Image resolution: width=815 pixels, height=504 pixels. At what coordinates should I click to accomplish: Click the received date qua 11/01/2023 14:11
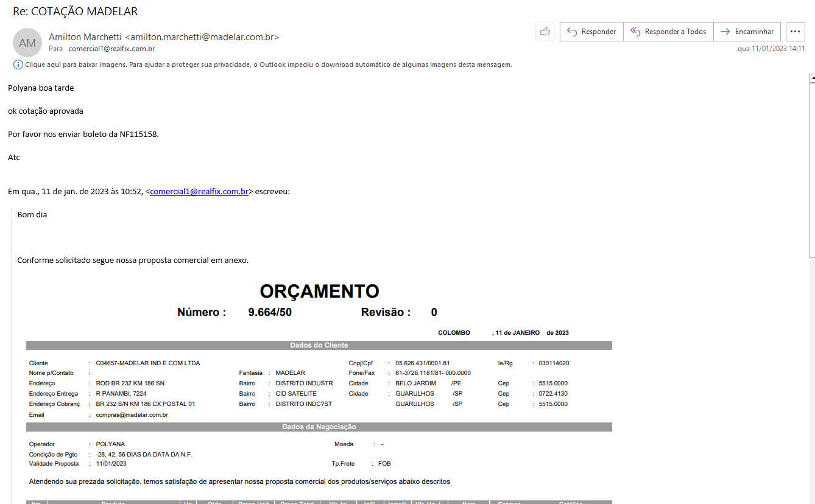771,49
